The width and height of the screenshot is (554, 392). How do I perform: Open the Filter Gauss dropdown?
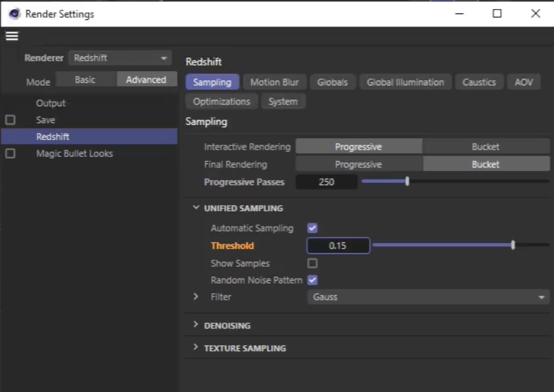(x=428, y=297)
